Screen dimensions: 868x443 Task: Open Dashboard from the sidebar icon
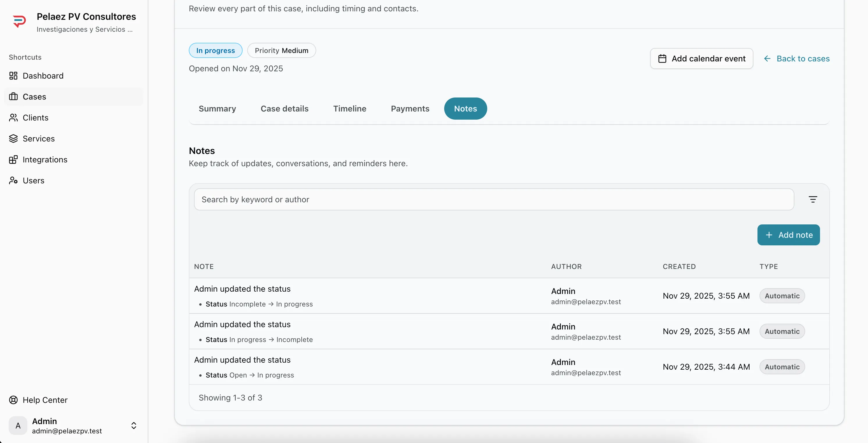pyautogui.click(x=13, y=76)
